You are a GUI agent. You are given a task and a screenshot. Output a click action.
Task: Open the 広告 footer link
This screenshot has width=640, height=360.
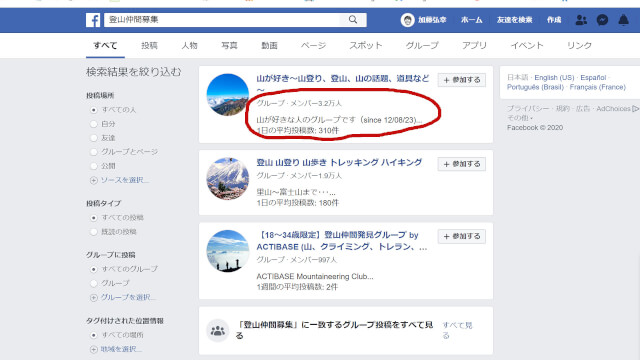pos(583,109)
